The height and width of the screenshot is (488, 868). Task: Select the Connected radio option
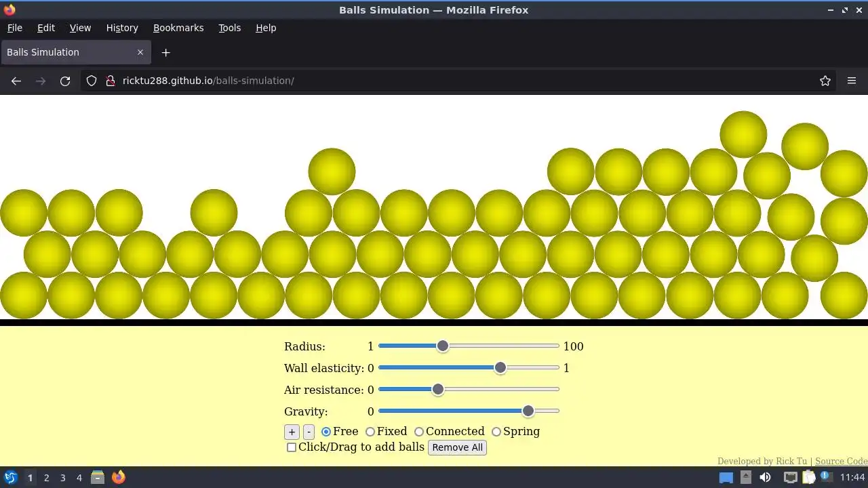click(x=419, y=432)
